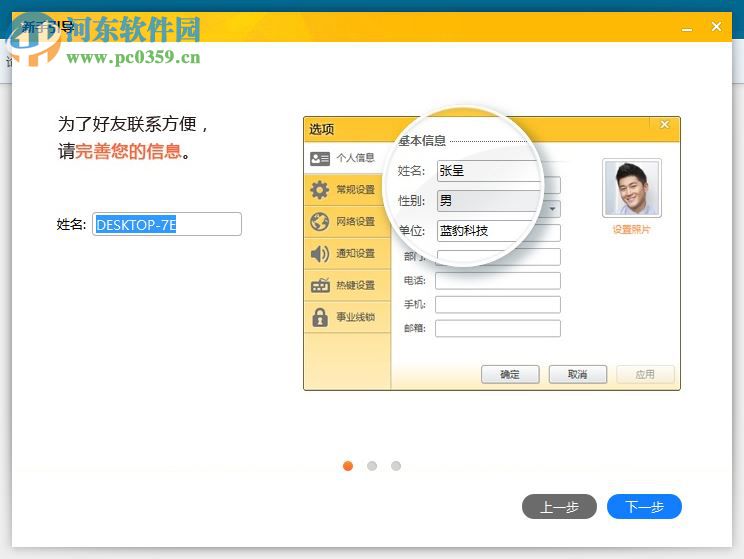Screen dimensions: 744x559
Task: Click the 取消 button in options preview
Action: [577, 374]
